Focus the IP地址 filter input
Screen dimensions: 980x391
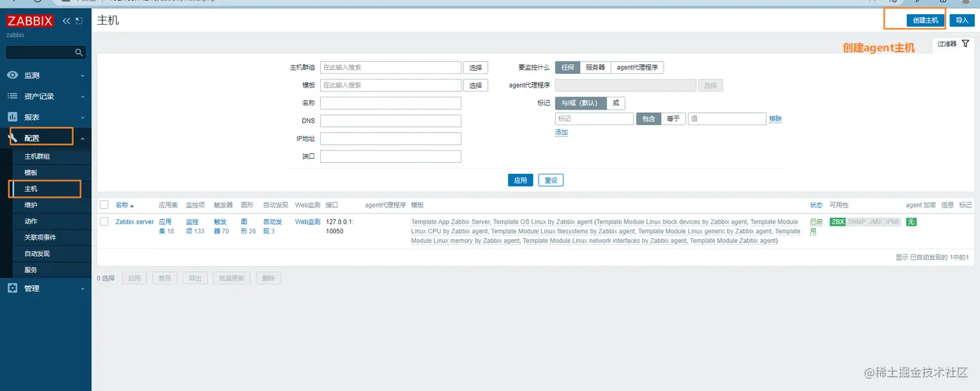click(391, 139)
